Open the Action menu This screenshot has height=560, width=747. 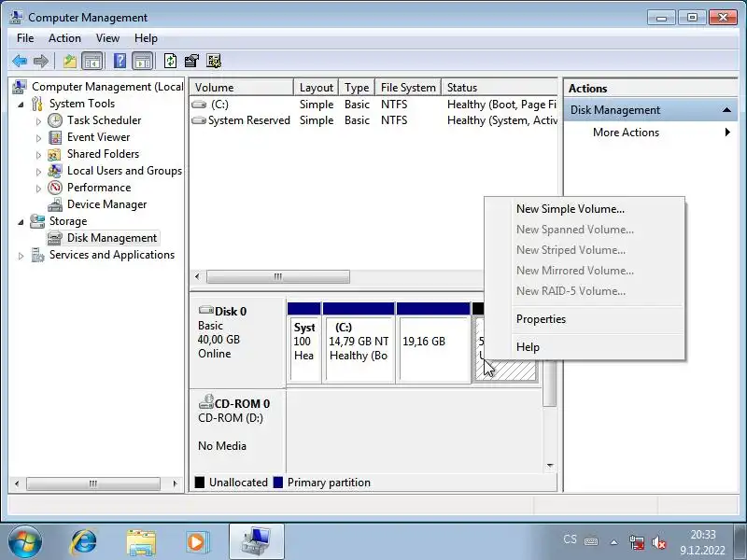pos(64,38)
